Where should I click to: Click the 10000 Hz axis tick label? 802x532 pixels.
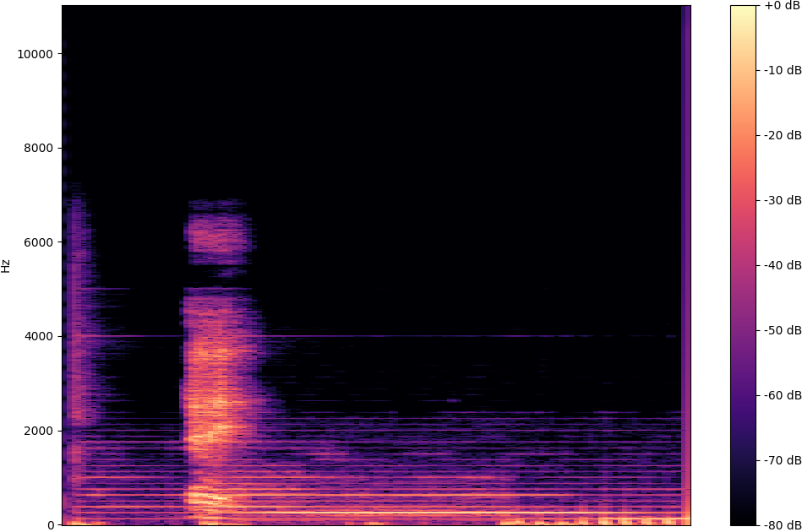35,54
